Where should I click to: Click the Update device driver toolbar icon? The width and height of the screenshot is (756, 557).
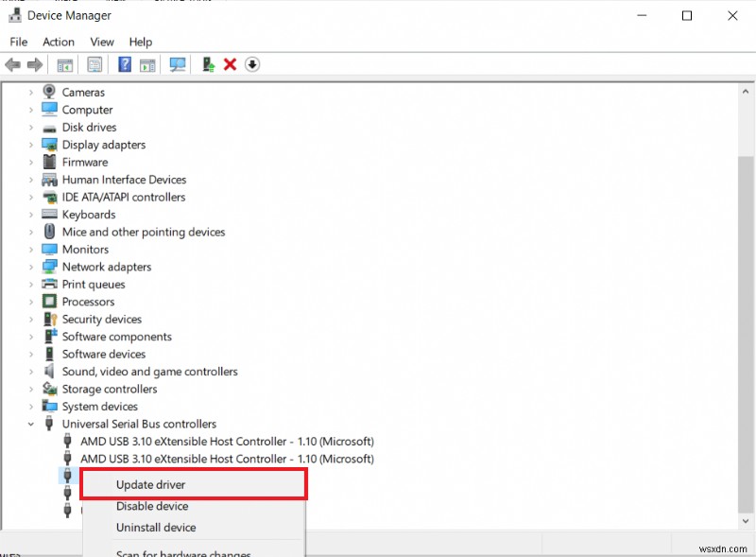208,64
